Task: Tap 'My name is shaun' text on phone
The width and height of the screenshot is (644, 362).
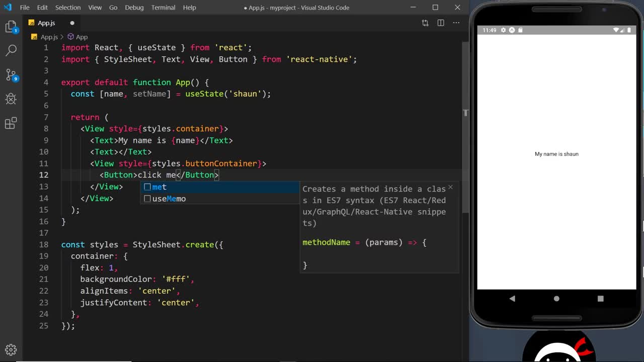Action: [556, 154]
